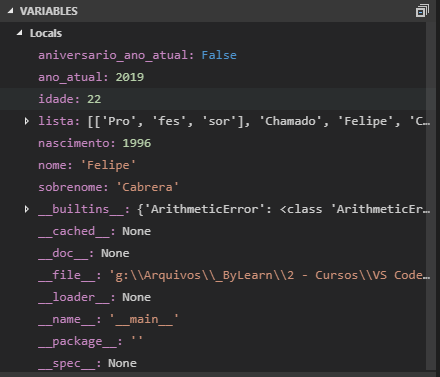Click the 1996 value of nascimento
This screenshot has width=440, height=377.
pyautogui.click(x=137, y=143)
